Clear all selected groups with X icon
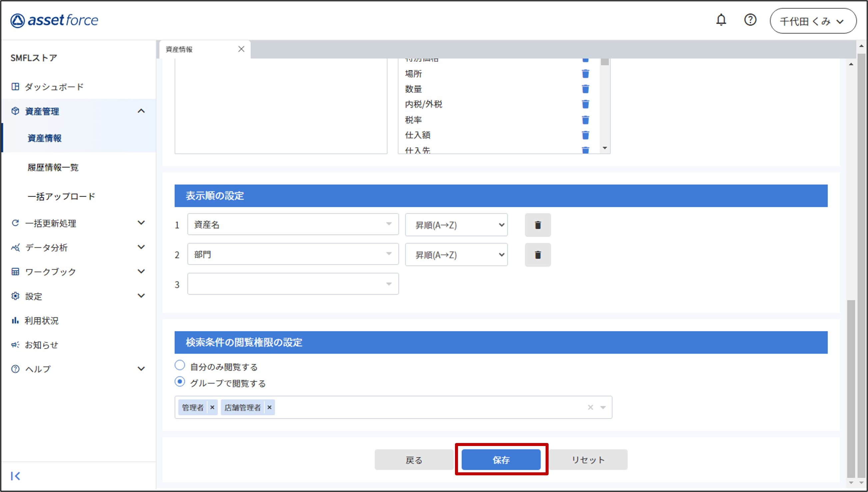The width and height of the screenshot is (868, 492). click(x=590, y=408)
